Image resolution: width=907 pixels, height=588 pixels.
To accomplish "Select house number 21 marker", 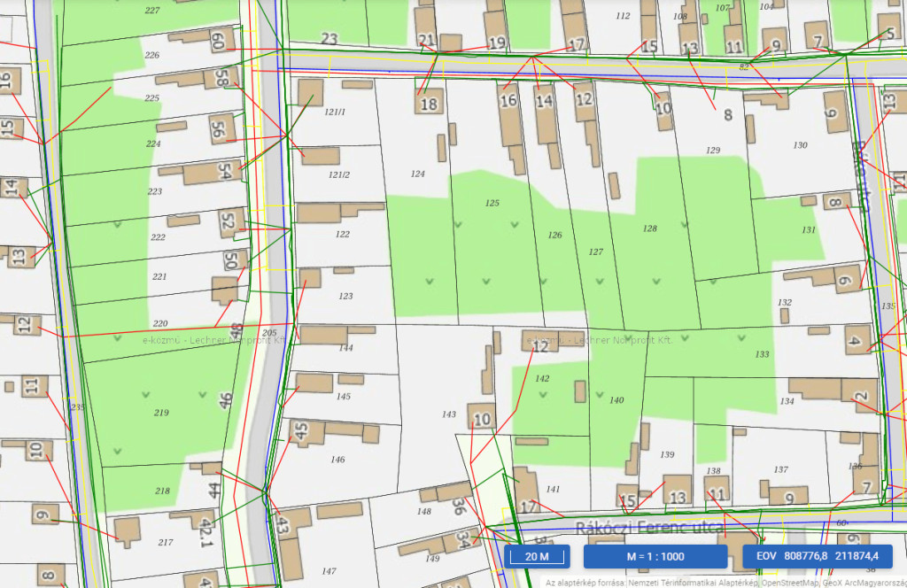I will pyautogui.click(x=427, y=40).
